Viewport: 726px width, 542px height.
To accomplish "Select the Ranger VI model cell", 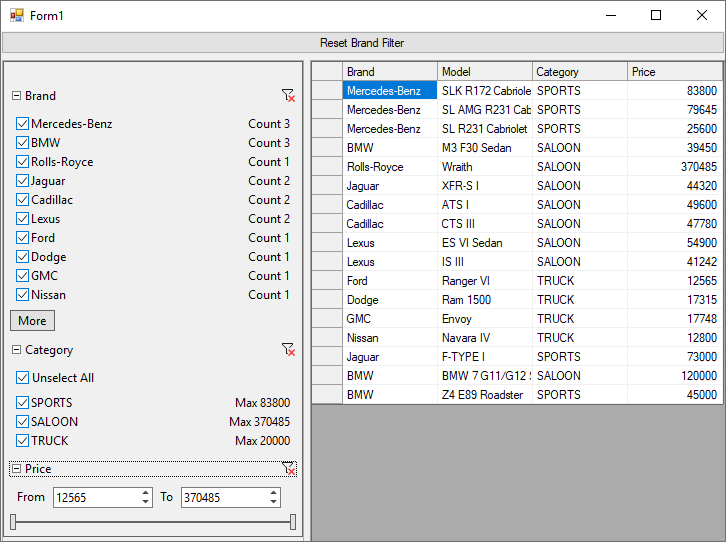I will click(x=485, y=280).
